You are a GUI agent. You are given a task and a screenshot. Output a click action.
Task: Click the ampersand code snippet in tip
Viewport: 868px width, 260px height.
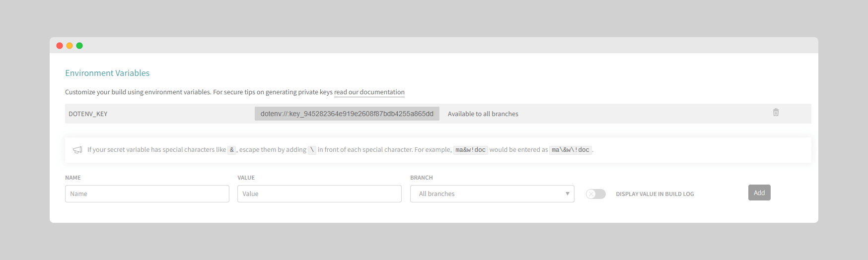(x=232, y=150)
